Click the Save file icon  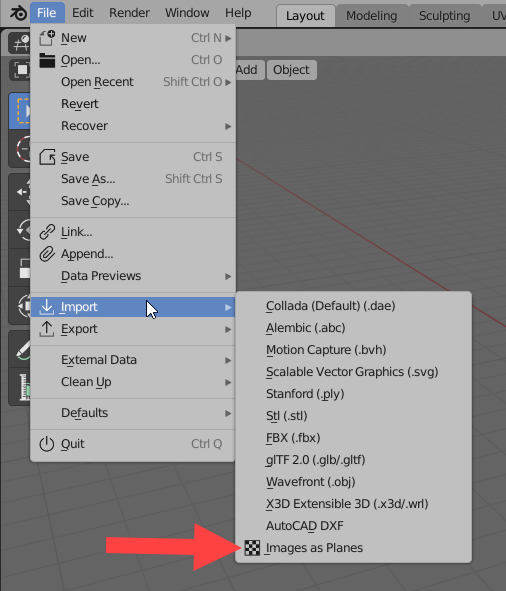pyautogui.click(x=47, y=157)
